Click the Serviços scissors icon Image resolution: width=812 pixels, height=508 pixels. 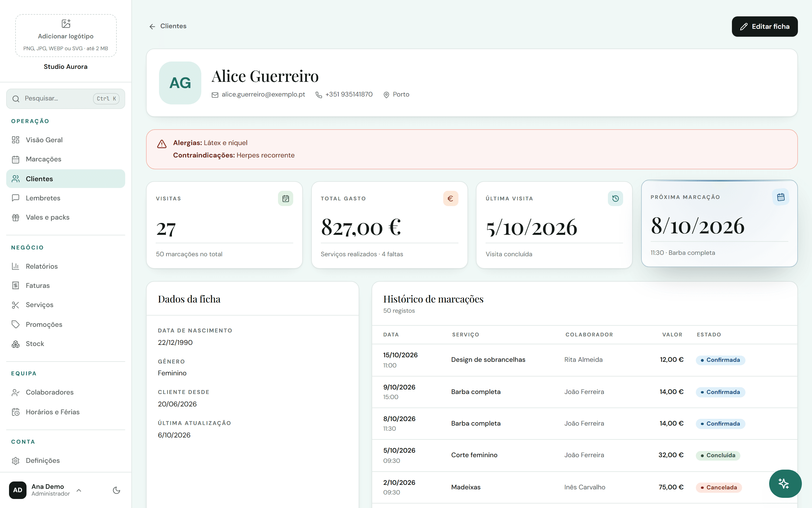tap(16, 305)
